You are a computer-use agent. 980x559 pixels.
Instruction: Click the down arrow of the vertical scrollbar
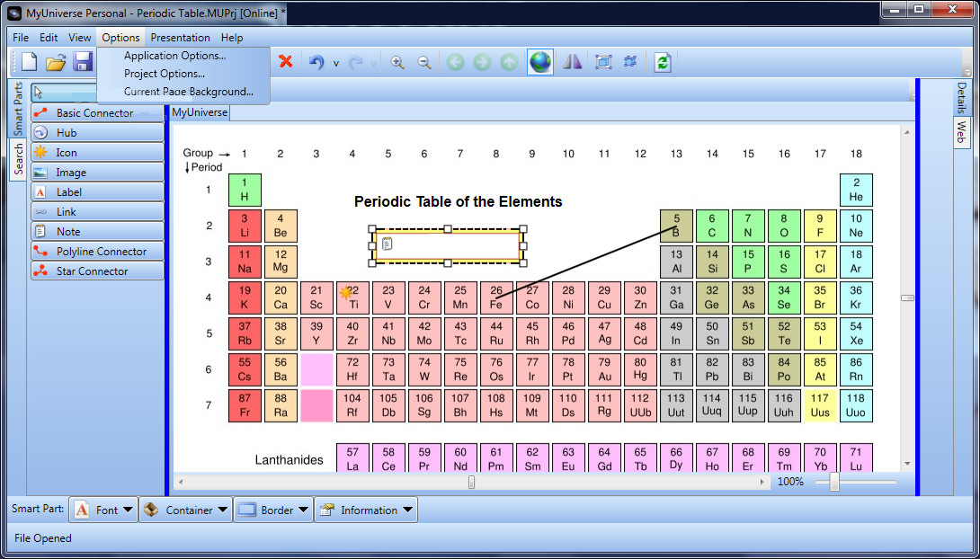click(x=907, y=464)
